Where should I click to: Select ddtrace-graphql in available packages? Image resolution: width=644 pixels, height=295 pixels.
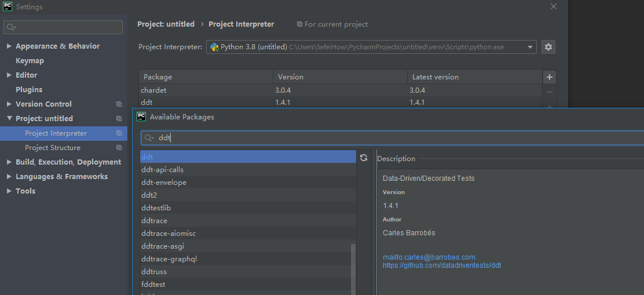click(x=169, y=259)
